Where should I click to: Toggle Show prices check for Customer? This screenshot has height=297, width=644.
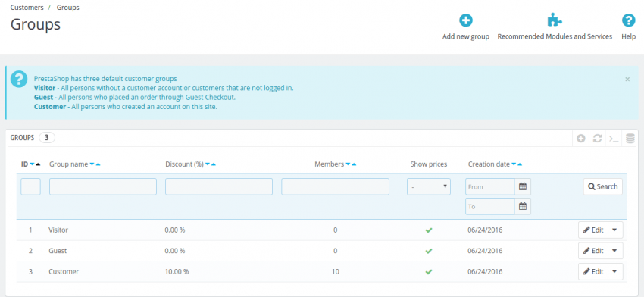tap(429, 271)
